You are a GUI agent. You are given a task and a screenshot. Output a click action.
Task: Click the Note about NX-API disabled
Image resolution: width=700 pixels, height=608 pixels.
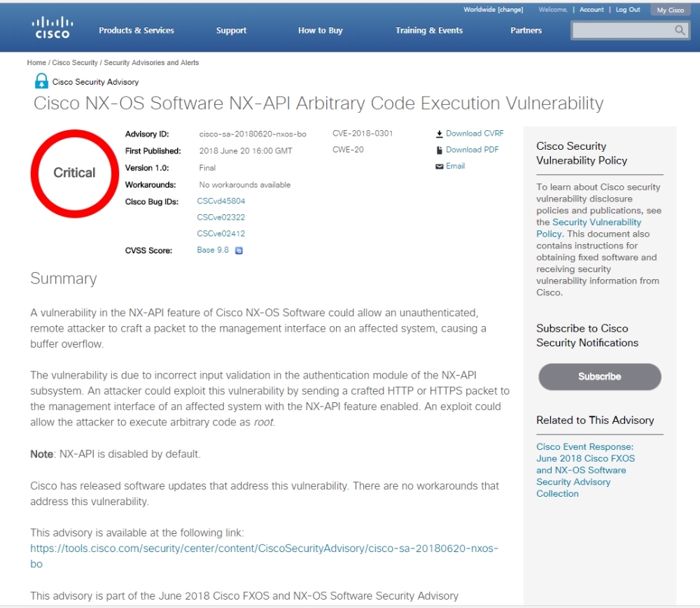[115, 454]
